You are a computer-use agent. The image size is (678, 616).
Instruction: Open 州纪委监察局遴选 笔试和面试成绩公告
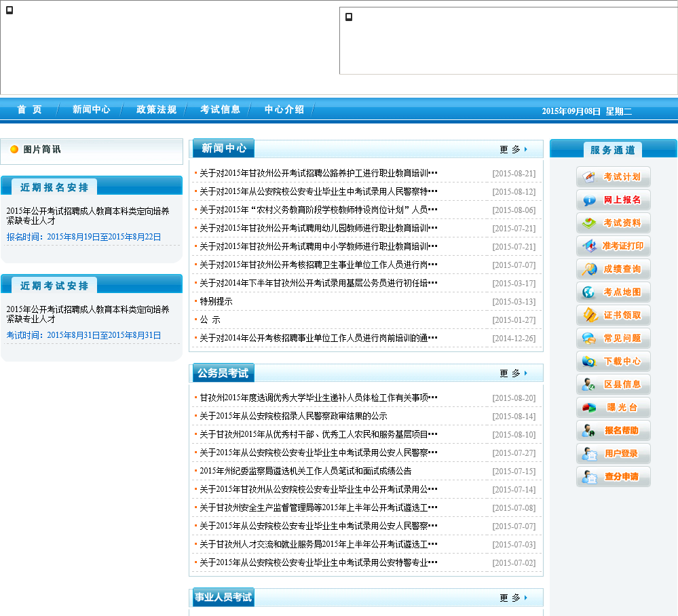(305, 471)
